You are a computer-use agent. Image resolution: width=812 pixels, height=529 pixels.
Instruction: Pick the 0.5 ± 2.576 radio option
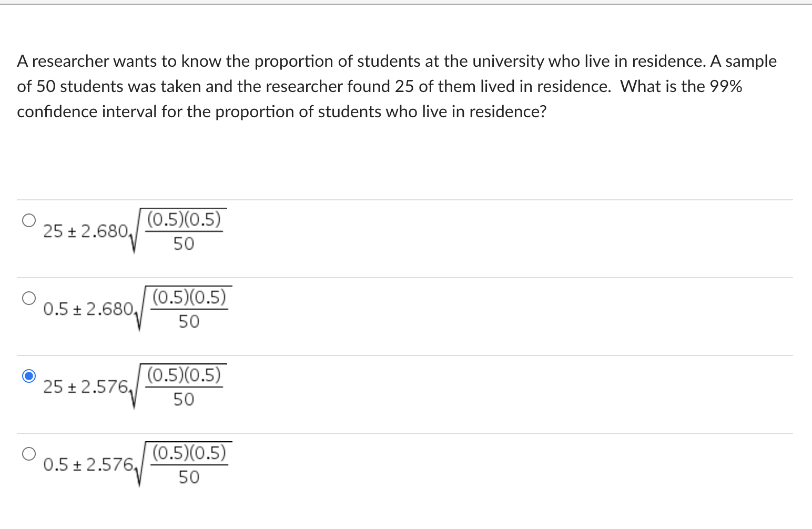click(x=29, y=453)
